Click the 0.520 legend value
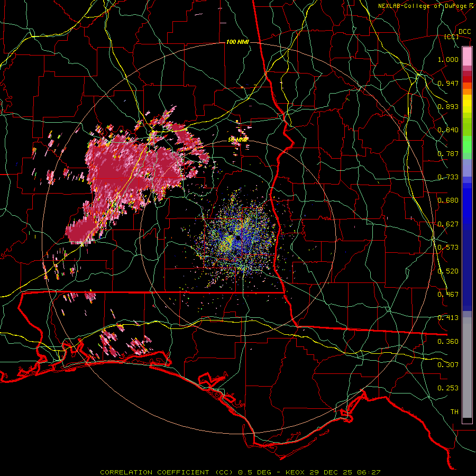 click(448, 271)
